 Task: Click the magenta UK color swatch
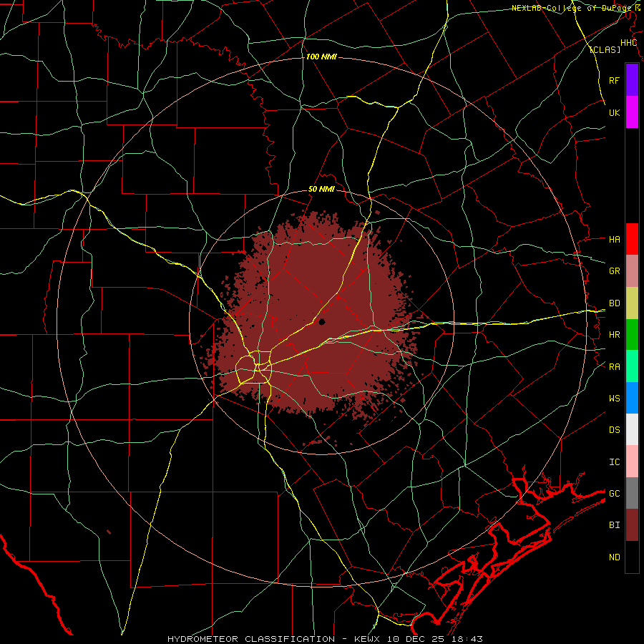[x=632, y=112]
